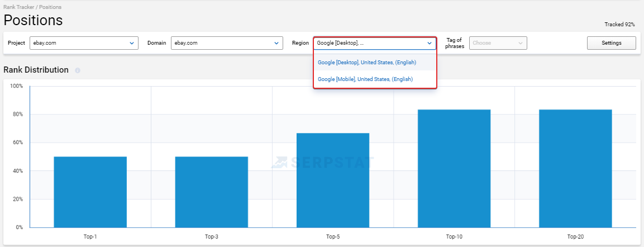Click the Top-1 bar in the chart
The image size is (644, 247).
(90, 192)
